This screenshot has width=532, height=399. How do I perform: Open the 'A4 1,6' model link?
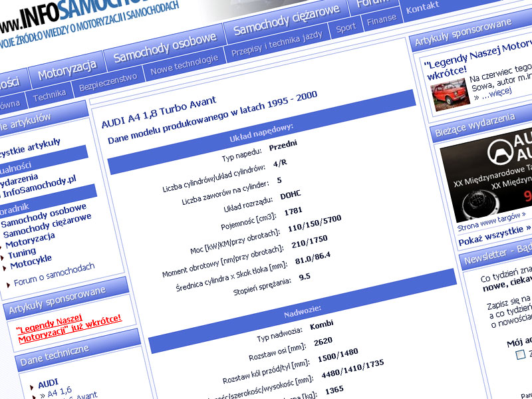(60, 392)
